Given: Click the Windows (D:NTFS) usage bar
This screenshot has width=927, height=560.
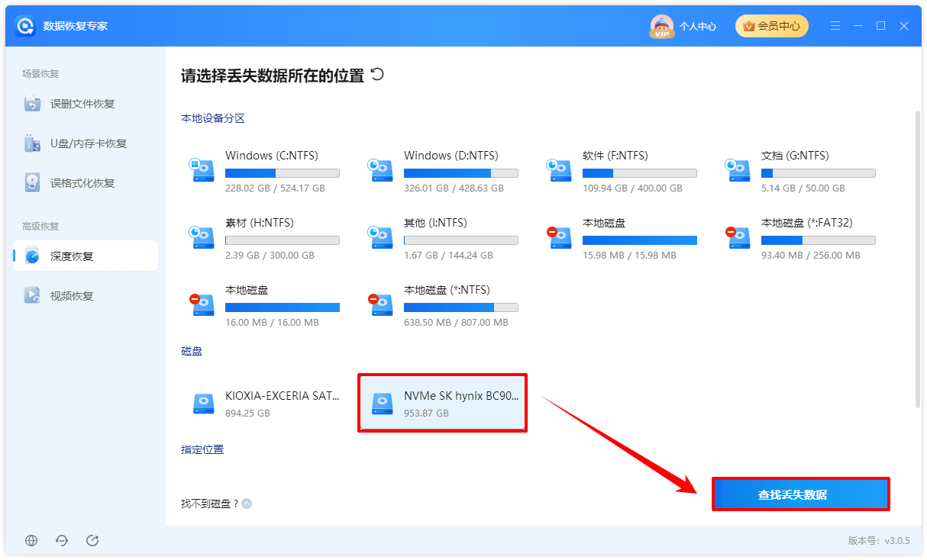Looking at the screenshot, I should point(461,173).
